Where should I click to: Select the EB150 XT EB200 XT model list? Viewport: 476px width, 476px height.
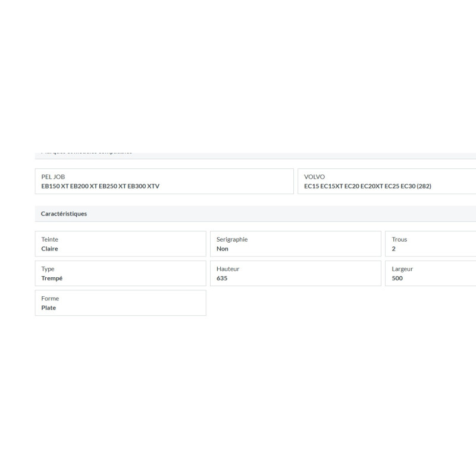pos(100,186)
